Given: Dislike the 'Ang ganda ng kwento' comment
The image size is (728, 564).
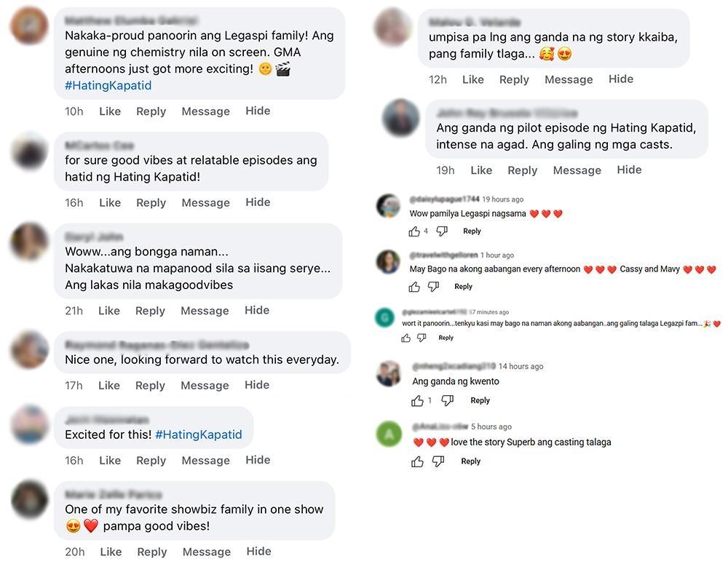Looking at the screenshot, I should point(448,401).
